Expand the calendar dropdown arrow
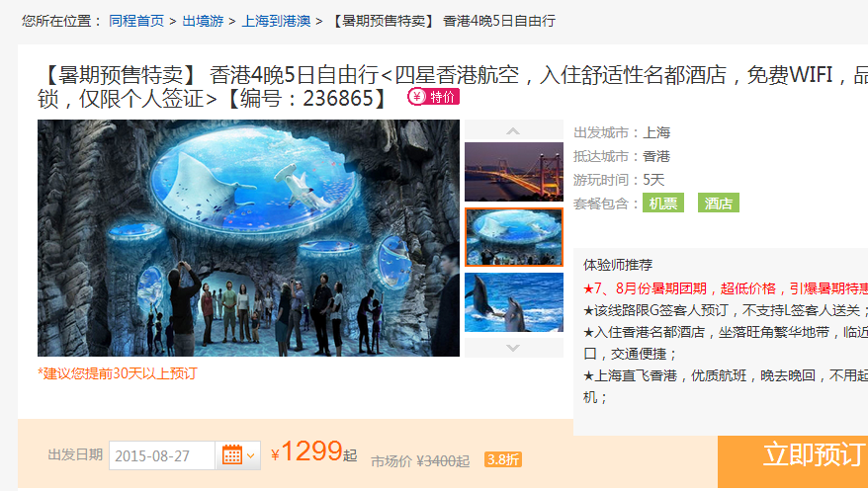 point(251,455)
